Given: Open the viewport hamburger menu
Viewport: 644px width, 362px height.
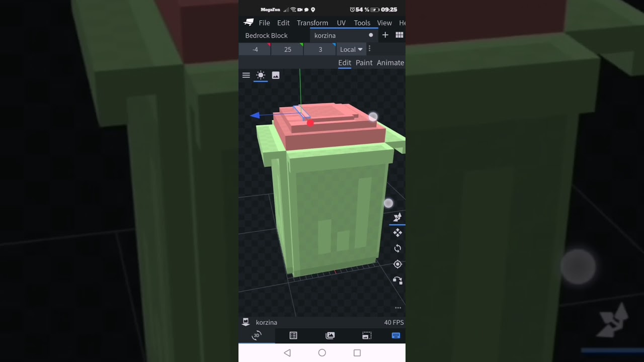Looking at the screenshot, I should tap(246, 75).
